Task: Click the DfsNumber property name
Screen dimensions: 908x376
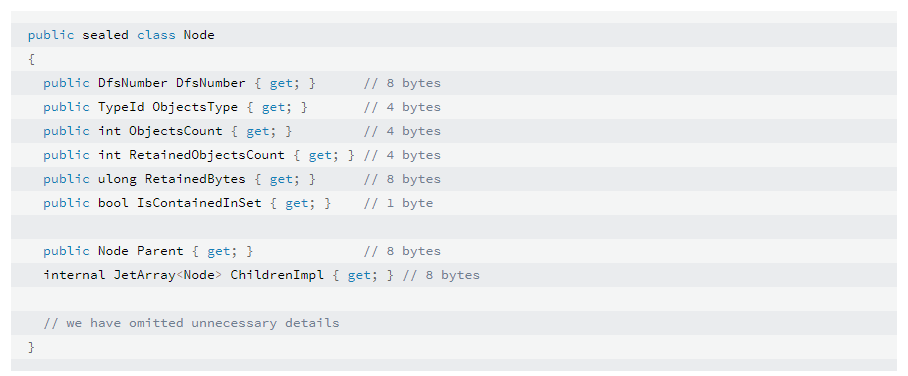Action: (211, 83)
